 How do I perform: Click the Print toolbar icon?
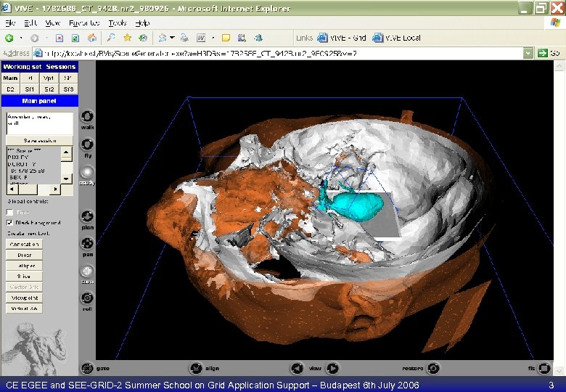(x=184, y=38)
